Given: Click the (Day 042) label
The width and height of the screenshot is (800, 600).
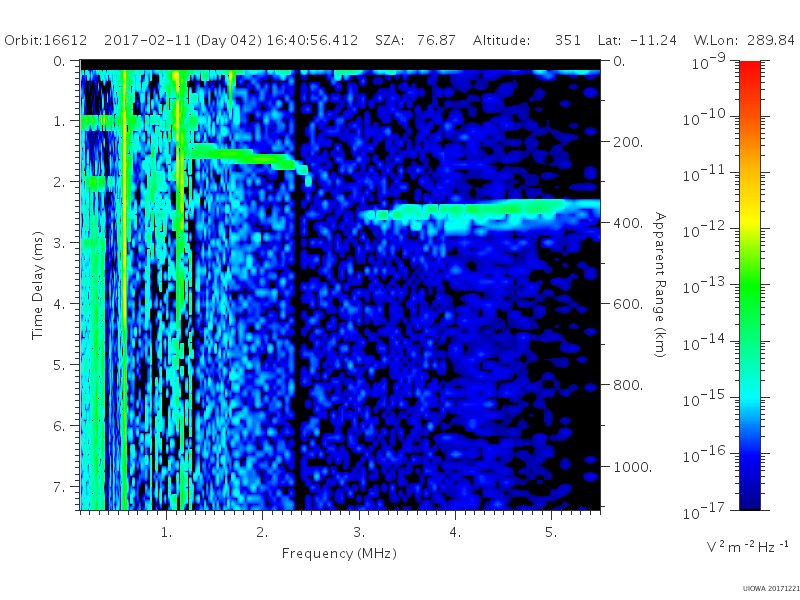Looking at the screenshot, I should [x=229, y=40].
